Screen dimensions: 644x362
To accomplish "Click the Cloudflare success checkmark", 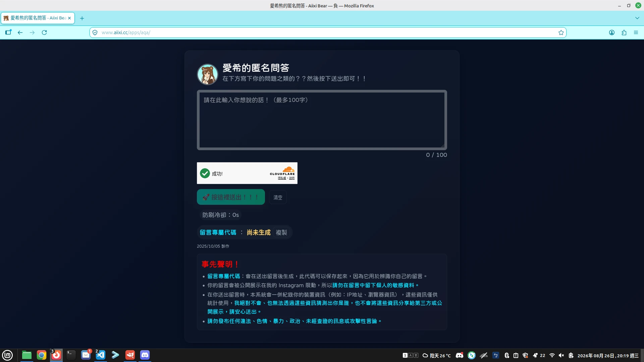I will click(x=205, y=173).
